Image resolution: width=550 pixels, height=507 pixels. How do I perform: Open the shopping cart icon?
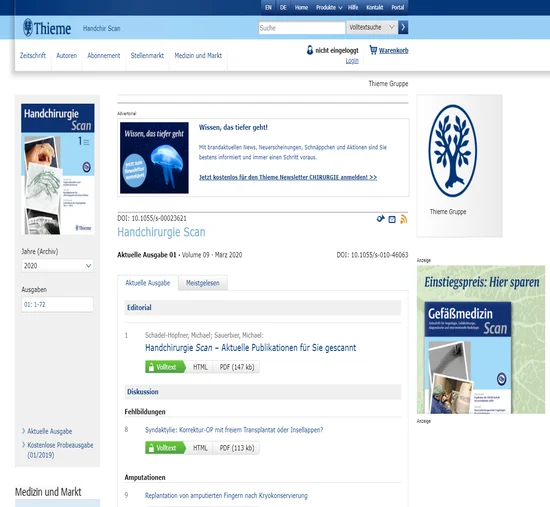[373, 50]
